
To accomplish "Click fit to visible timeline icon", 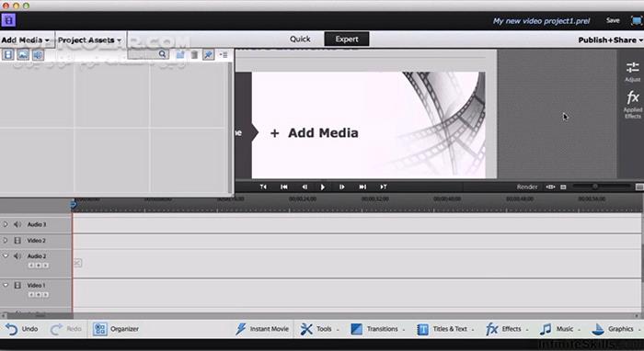I will [x=550, y=187].
